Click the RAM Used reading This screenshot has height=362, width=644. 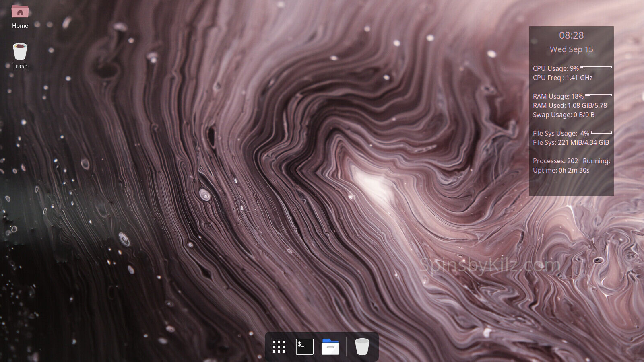click(570, 105)
